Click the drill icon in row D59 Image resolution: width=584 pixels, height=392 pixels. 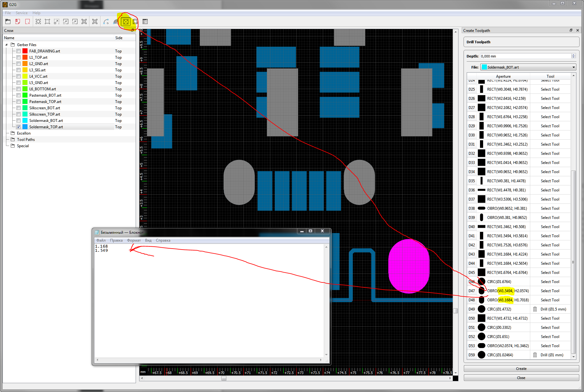point(535,355)
